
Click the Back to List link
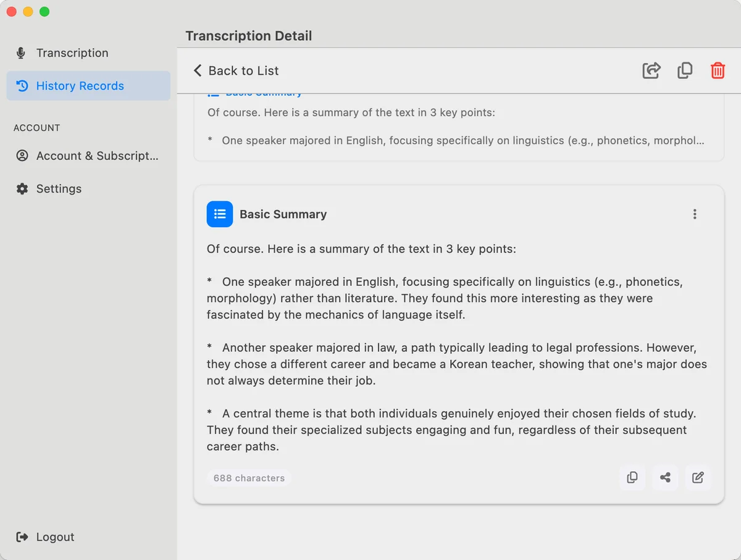pos(243,70)
